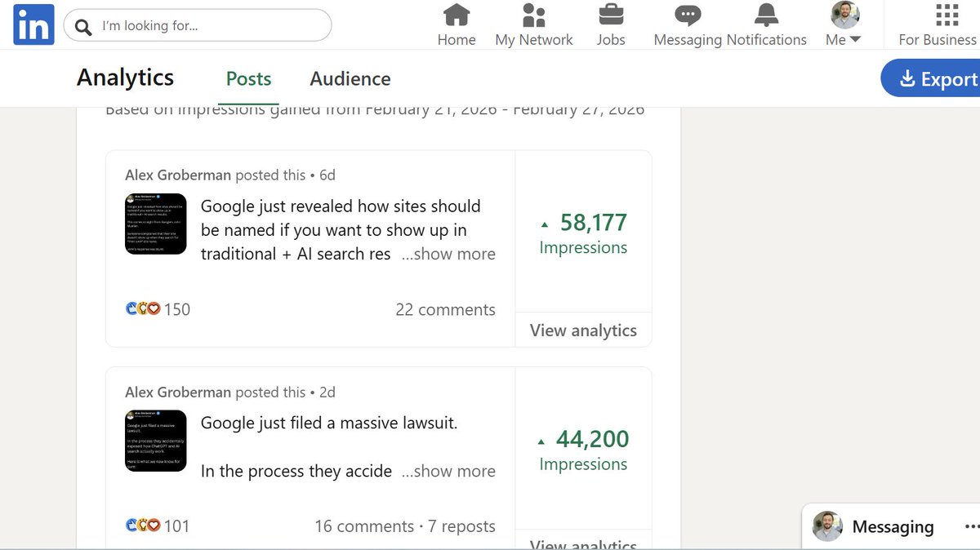Click Messaging panel profile avatar

pyautogui.click(x=827, y=527)
